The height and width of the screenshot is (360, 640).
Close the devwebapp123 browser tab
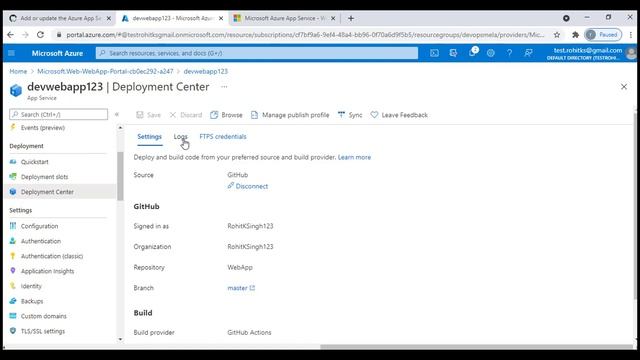coord(221,18)
